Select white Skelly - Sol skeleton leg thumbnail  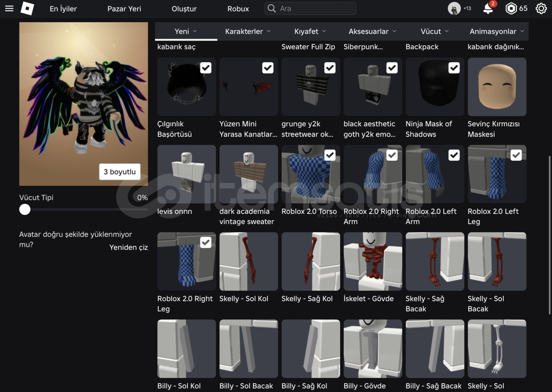tap(497, 349)
